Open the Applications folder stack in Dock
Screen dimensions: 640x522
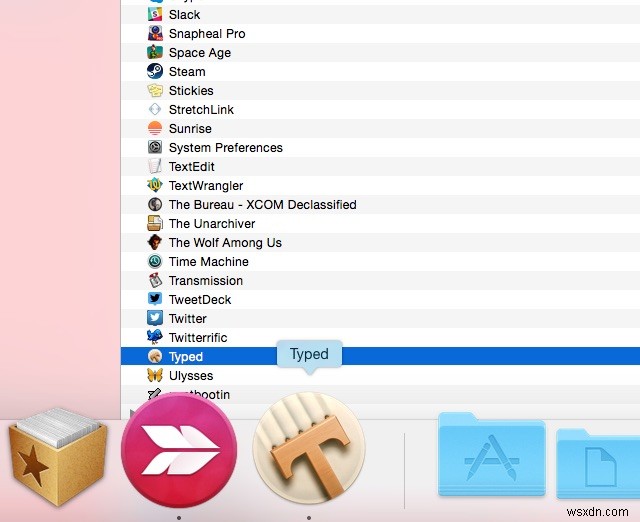[x=492, y=454]
